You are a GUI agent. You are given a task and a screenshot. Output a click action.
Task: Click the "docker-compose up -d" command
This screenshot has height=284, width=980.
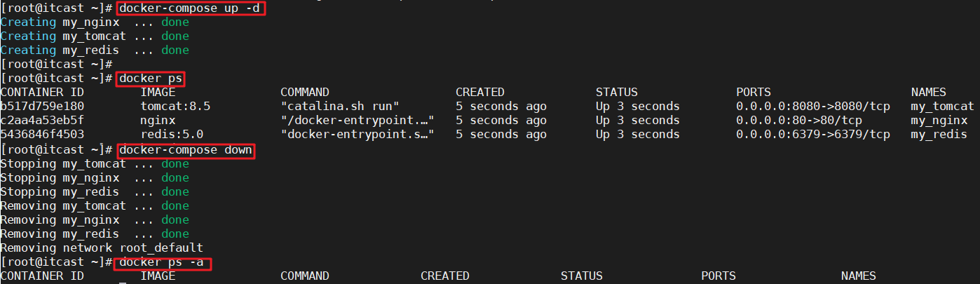pyautogui.click(x=191, y=8)
